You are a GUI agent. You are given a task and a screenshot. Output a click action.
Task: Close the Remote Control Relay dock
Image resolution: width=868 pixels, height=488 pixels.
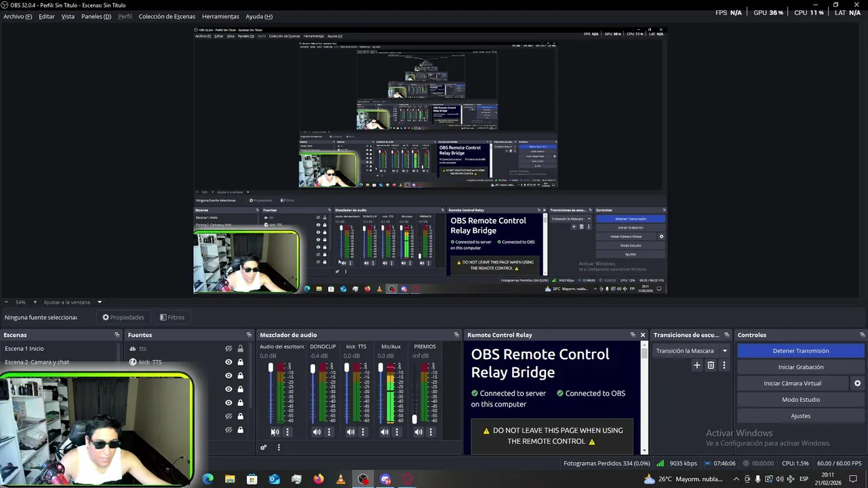tap(643, 335)
